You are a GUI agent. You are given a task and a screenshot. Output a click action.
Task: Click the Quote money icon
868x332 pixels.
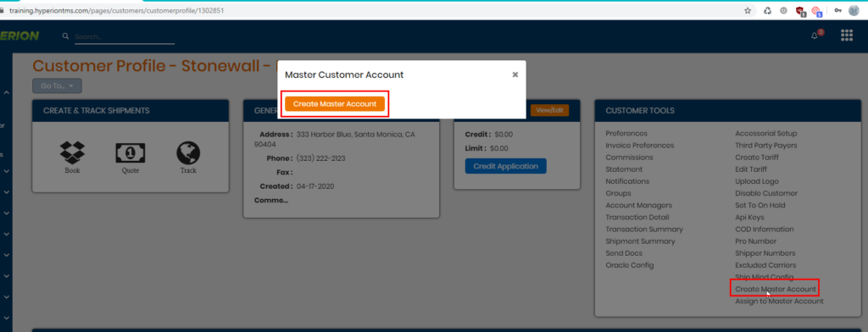[130, 152]
